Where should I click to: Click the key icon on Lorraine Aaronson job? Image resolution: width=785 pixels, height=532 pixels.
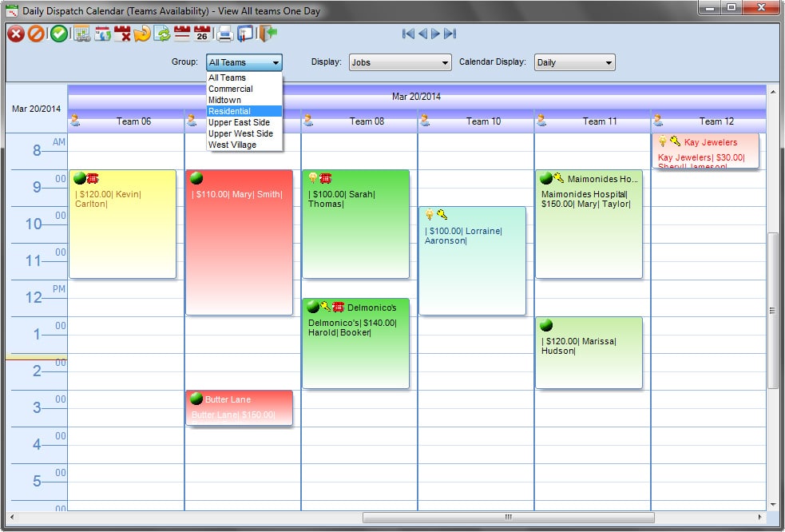pos(442,215)
